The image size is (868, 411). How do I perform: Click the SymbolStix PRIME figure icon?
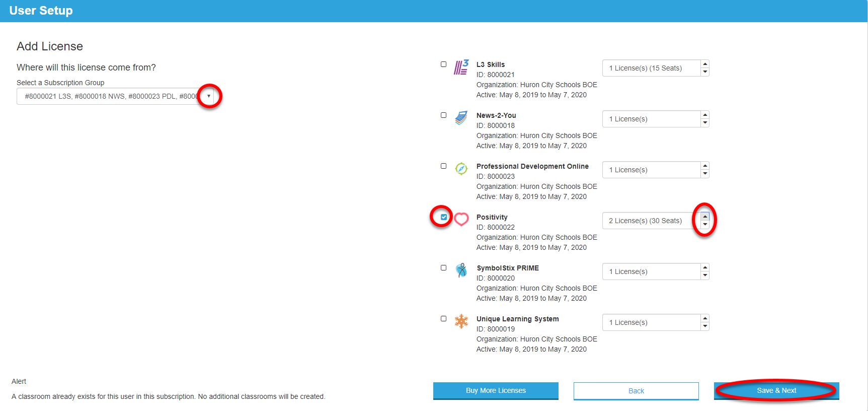click(461, 270)
